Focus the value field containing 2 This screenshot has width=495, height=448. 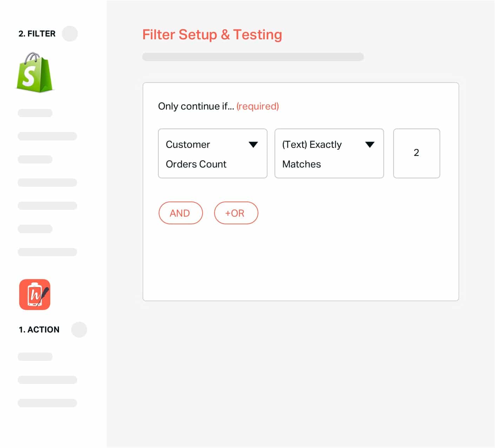tap(417, 153)
